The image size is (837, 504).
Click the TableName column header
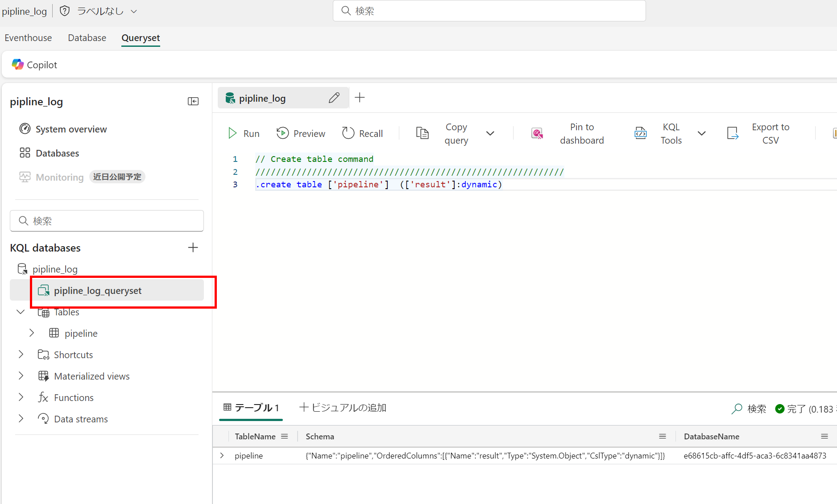[255, 436]
